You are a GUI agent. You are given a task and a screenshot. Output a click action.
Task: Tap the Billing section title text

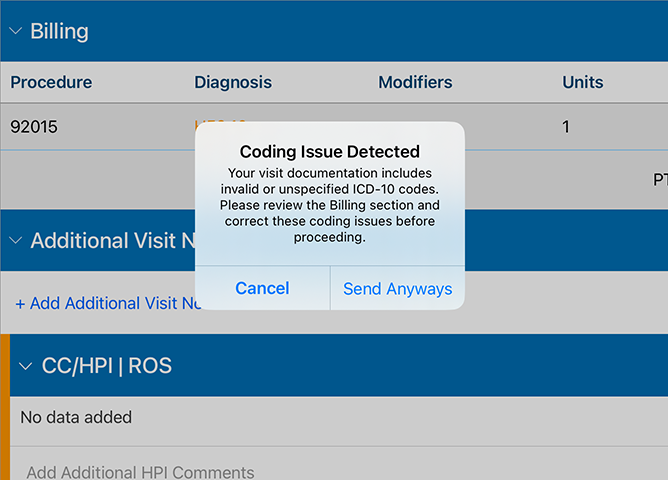[x=59, y=31]
